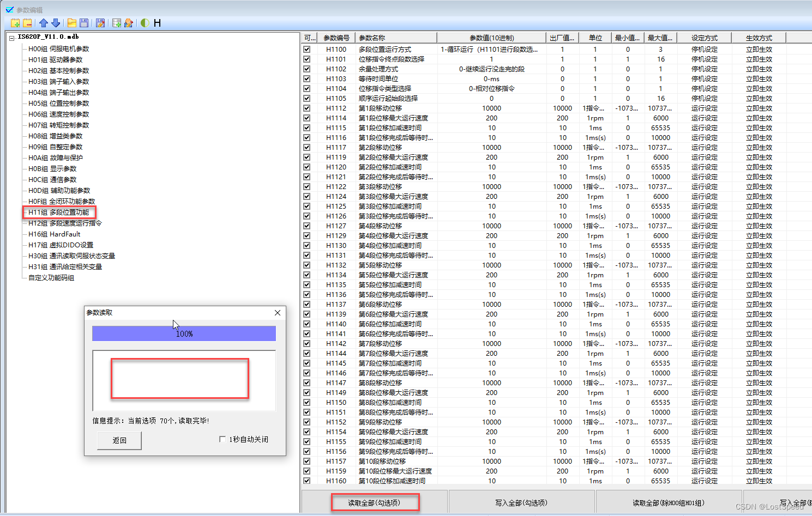Toggle the checkbox for row H1122

pos(307,186)
